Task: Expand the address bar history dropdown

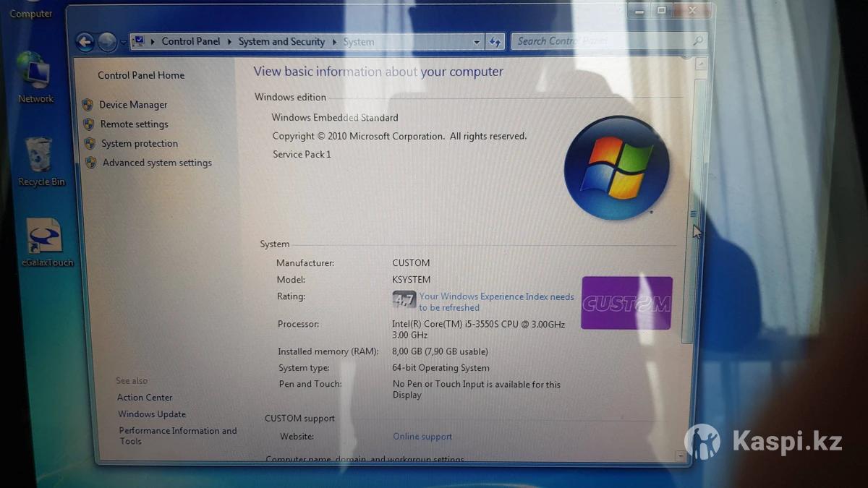Action: tap(477, 42)
